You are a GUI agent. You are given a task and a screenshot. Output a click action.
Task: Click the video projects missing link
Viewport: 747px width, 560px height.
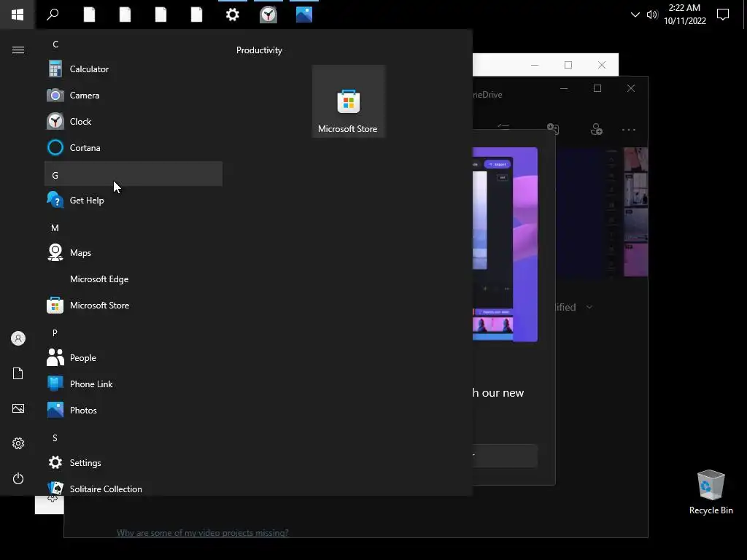(203, 533)
